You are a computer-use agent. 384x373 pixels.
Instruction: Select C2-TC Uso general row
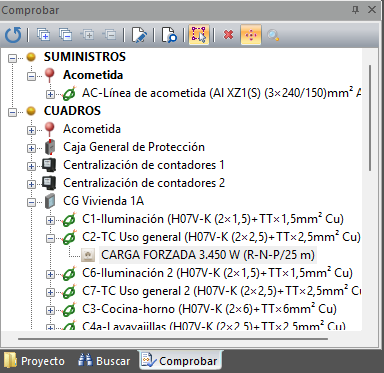click(221, 237)
